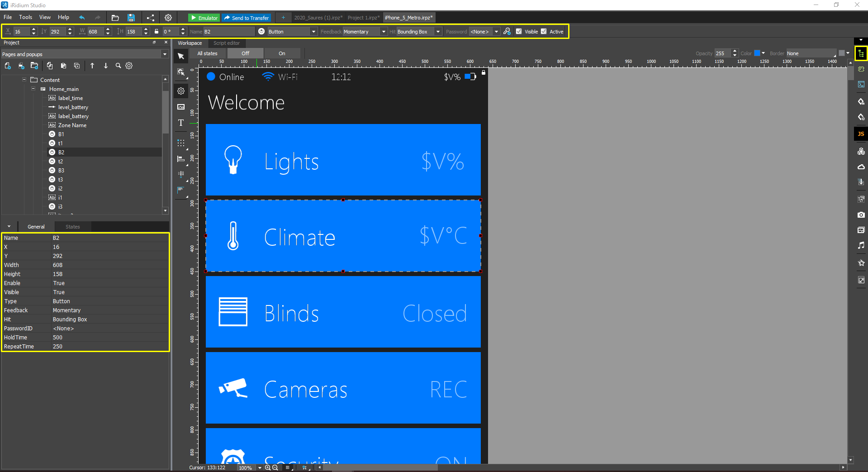
Task: Click the Emulator button
Action: click(204, 18)
